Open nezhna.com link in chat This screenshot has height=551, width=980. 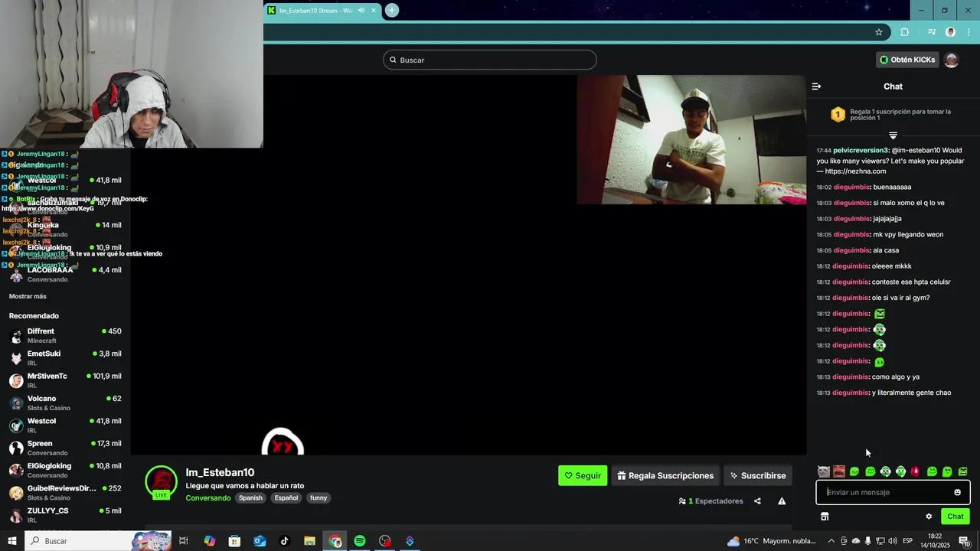click(855, 171)
